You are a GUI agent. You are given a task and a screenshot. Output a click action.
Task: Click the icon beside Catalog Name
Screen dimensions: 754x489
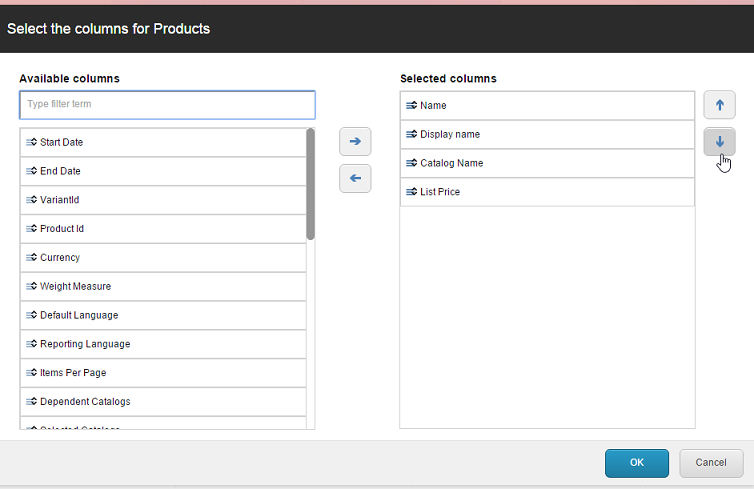(411, 163)
